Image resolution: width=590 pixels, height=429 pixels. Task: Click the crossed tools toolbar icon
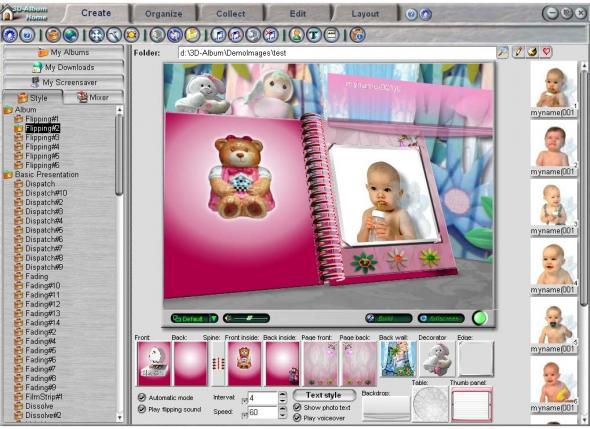click(114, 35)
